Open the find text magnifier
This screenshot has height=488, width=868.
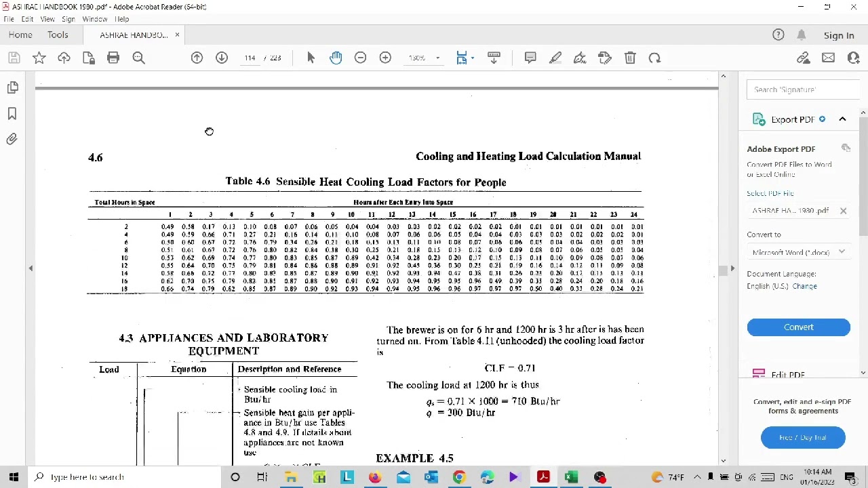coord(138,58)
